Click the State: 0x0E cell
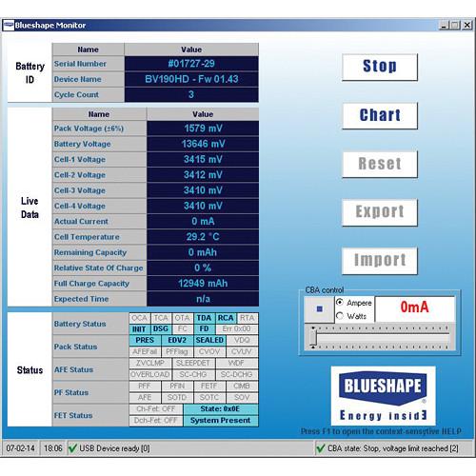The image size is (476, 476). pyautogui.click(x=221, y=409)
